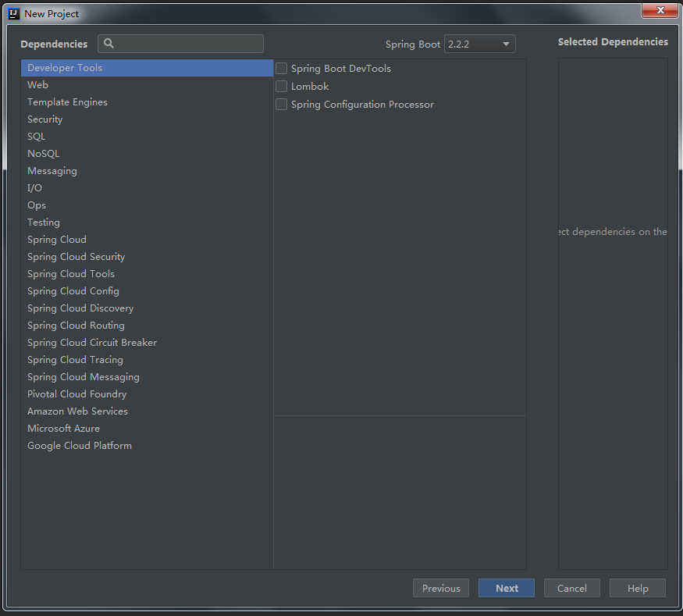This screenshot has height=616, width=683.
Task: Select Microsoft Azure category
Action: coord(148,429)
